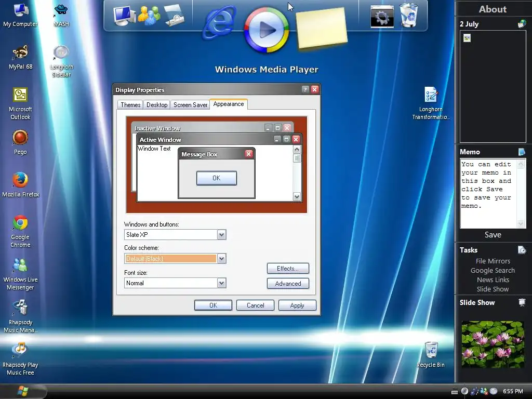Switch to the Desktop tab

[x=157, y=105]
